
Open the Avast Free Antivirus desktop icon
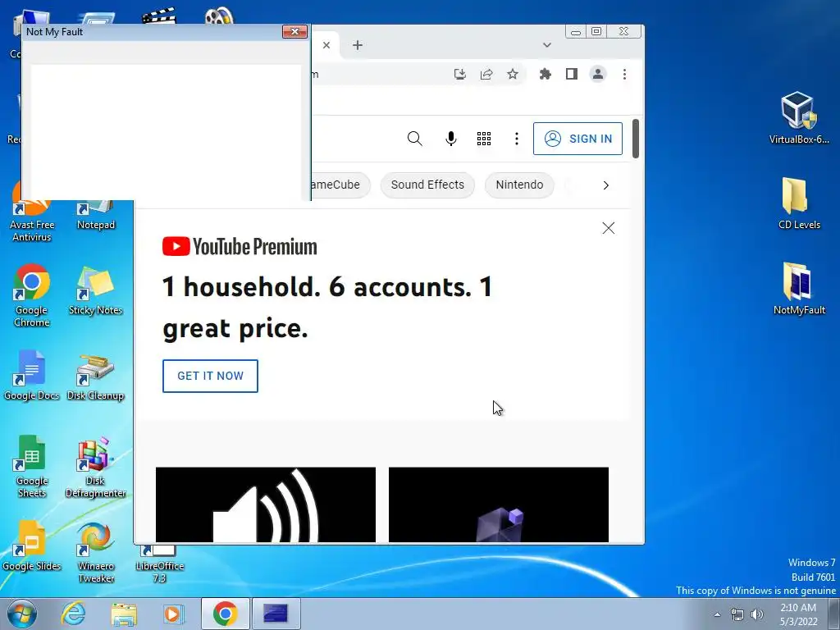(32, 220)
